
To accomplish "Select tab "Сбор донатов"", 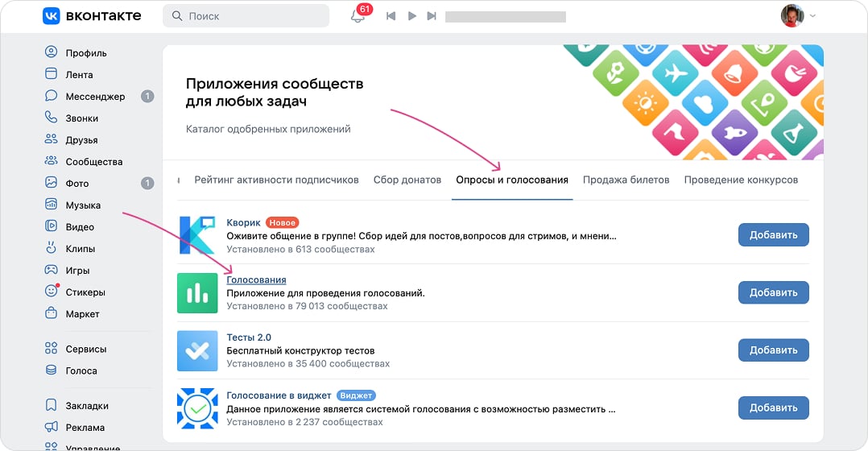I will (x=407, y=180).
